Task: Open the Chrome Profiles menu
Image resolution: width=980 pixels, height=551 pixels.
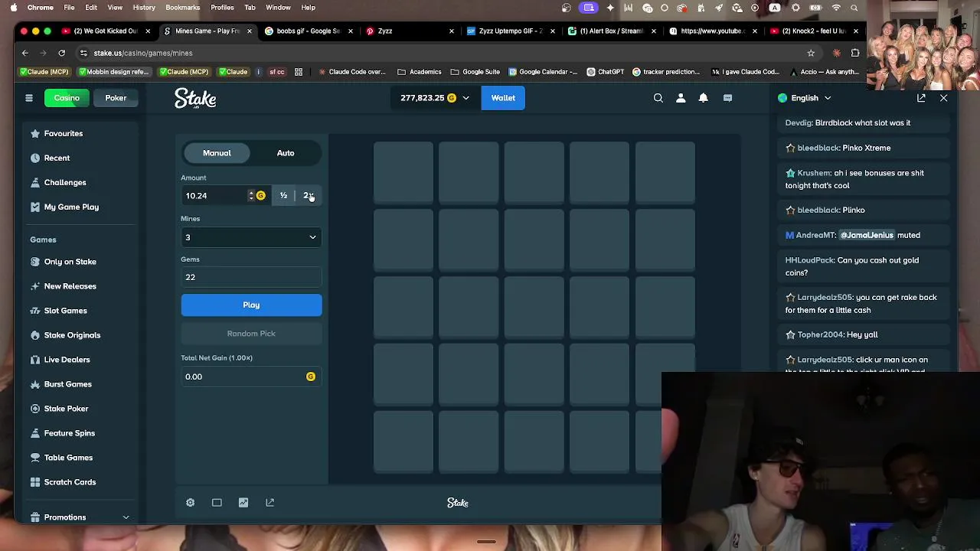Action: pyautogui.click(x=222, y=8)
